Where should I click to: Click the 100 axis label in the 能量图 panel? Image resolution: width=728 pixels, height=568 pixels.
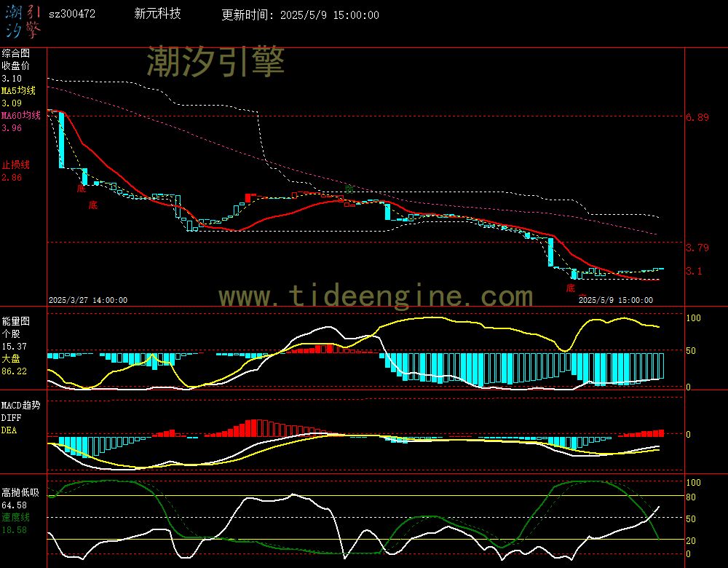[693, 318]
